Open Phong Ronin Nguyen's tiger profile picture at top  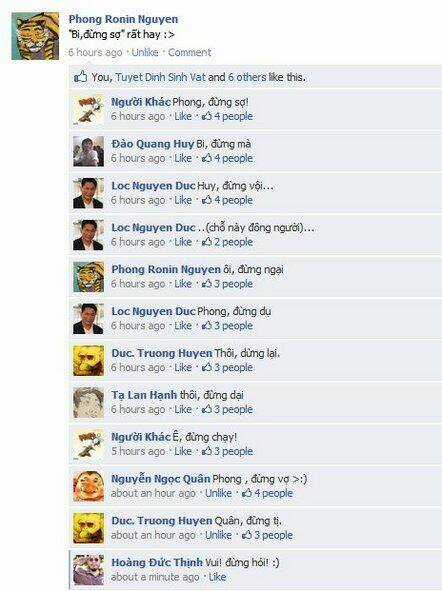pos(35,36)
